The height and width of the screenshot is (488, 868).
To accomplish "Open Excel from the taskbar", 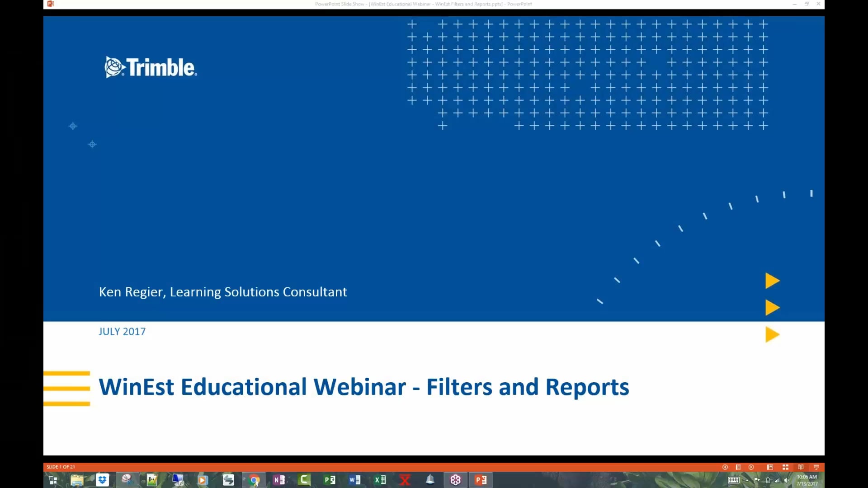I will click(380, 480).
